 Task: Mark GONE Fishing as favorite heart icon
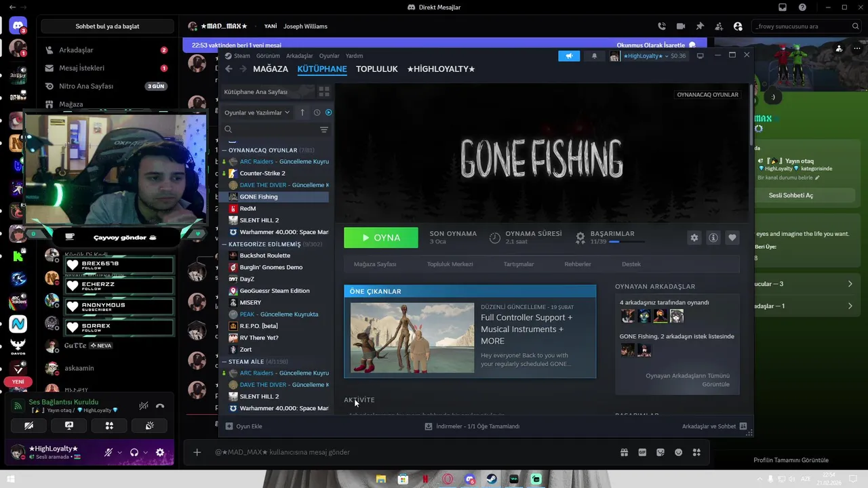coord(732,238)
